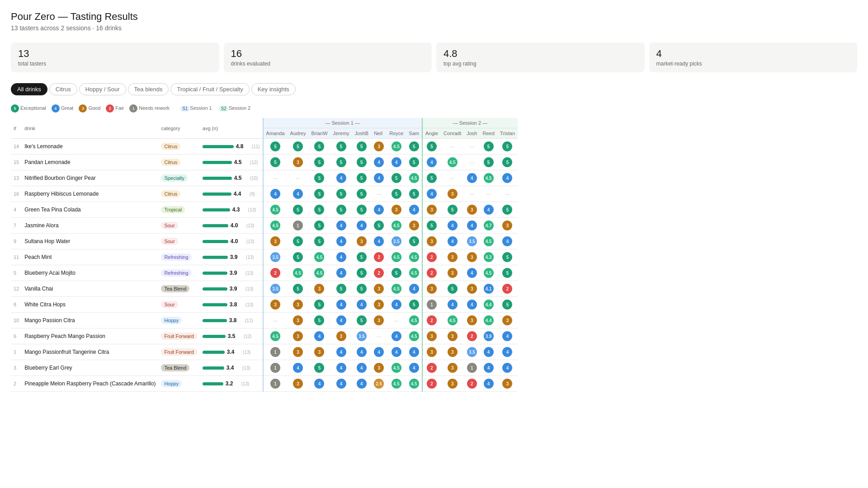Click Jasmine Alora's 4.0 average bar

pyautogui.click(x=215, y=225)
